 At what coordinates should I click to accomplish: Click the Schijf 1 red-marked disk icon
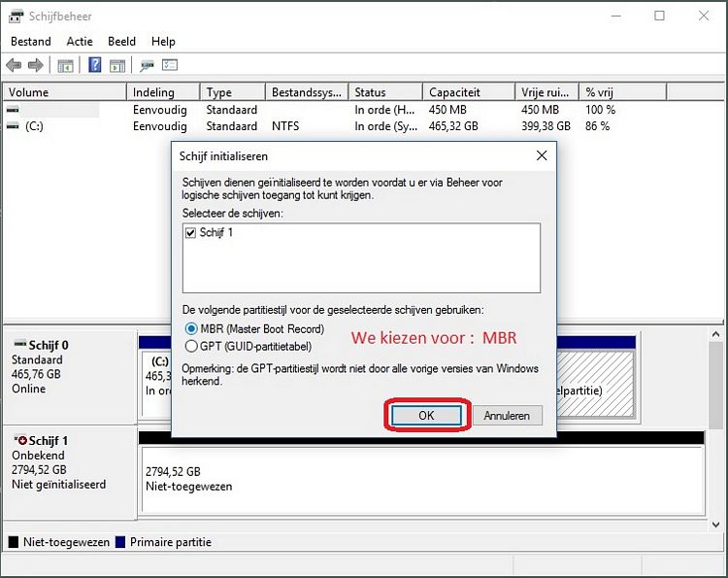(x=20, y=439)
